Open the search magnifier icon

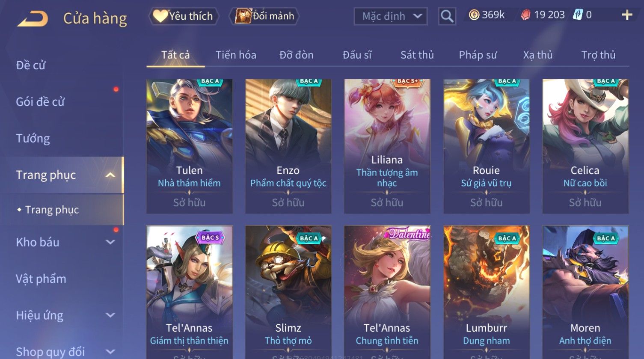coord(447,16)
